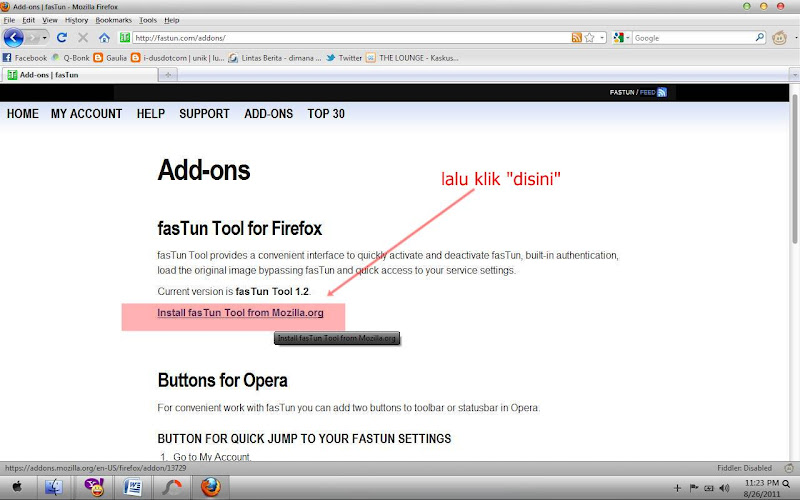Click the Buttons for Opera heading
800x500 pixels.
tap(222, 381)
